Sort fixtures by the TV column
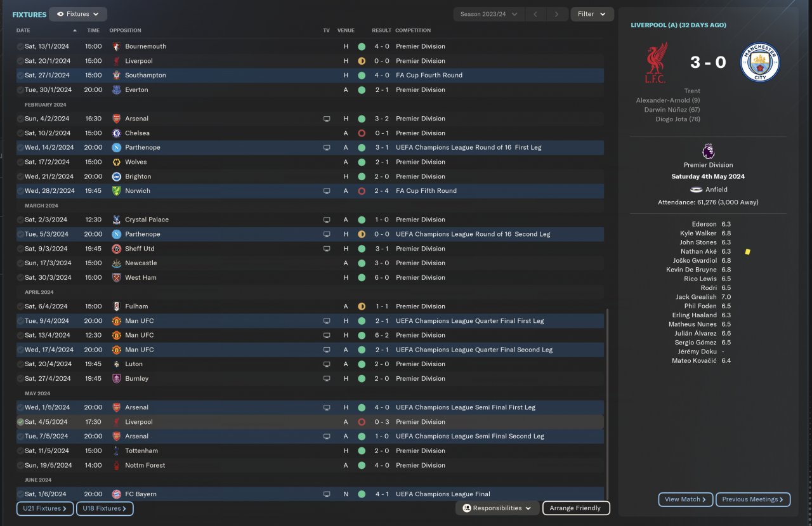Viewport: 812px width, 526px height. (326, 30)
